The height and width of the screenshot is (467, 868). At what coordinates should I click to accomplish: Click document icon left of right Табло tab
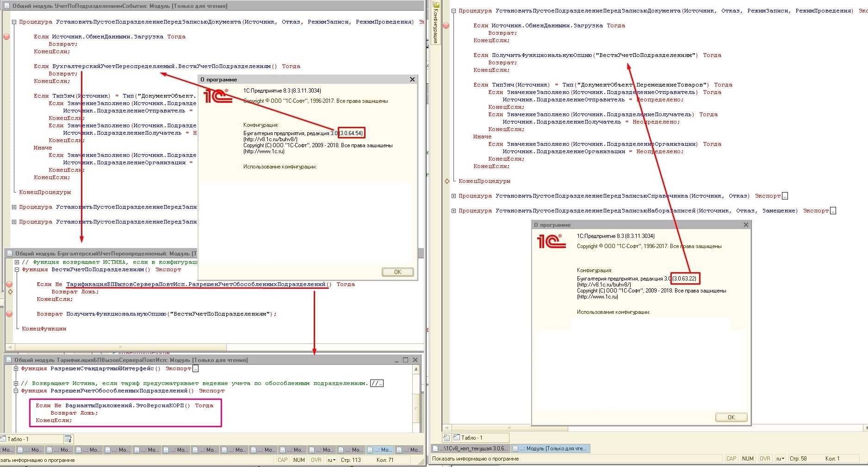446,437
